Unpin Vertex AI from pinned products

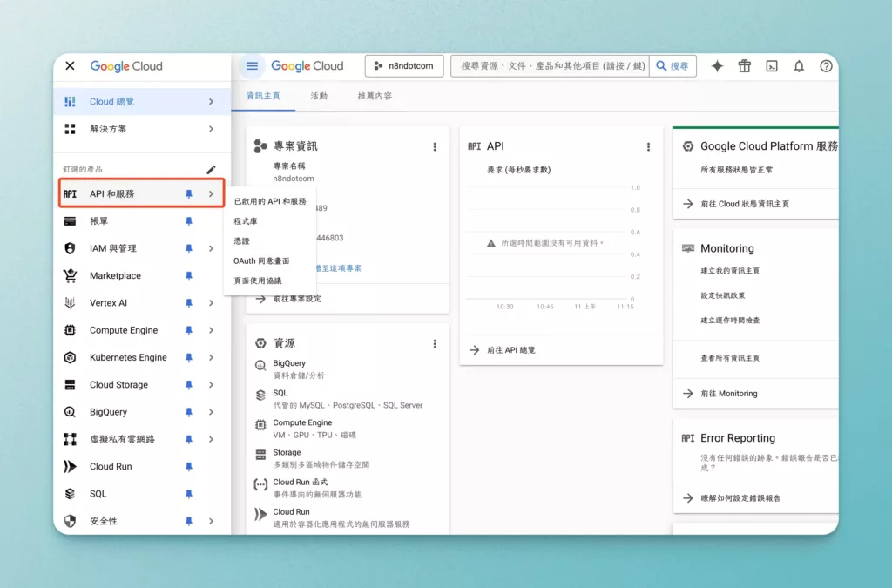click(189, 303)
